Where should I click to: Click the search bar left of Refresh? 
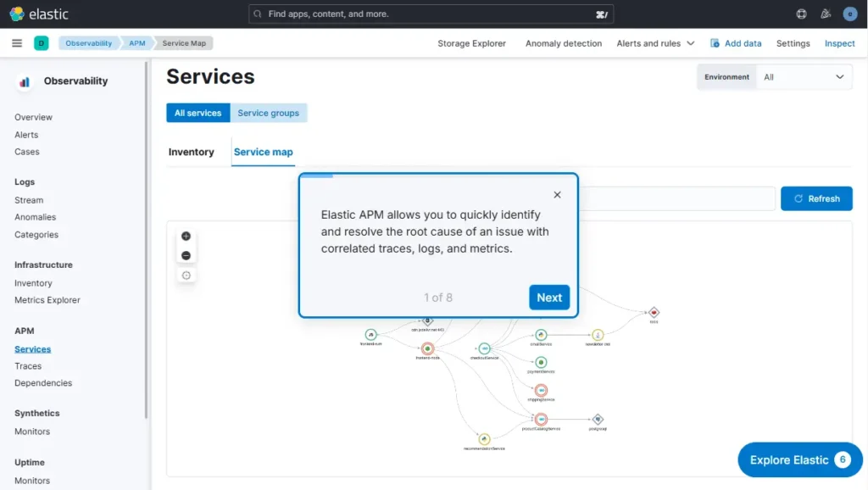(x=676, y=198)
